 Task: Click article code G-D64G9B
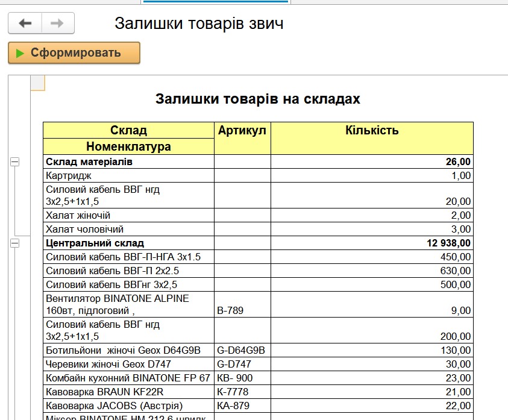pos(240,350)
